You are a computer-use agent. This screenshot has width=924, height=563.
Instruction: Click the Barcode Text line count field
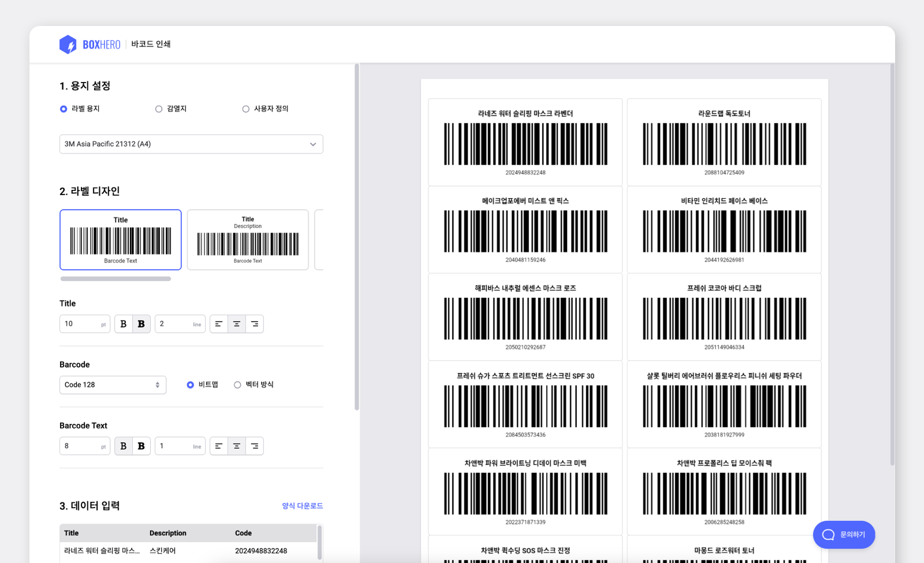point(180,446)
